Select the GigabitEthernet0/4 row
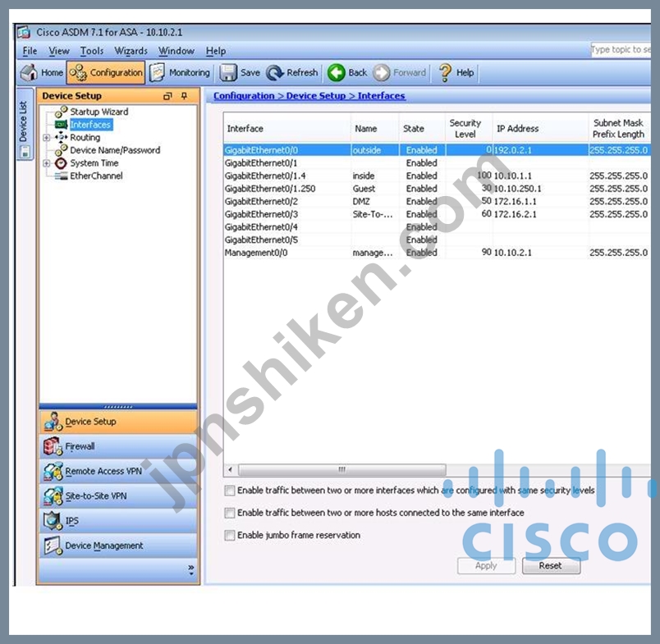Image resolution: width=660 pixels, height=644 pixels. click(x=437, y=227)
